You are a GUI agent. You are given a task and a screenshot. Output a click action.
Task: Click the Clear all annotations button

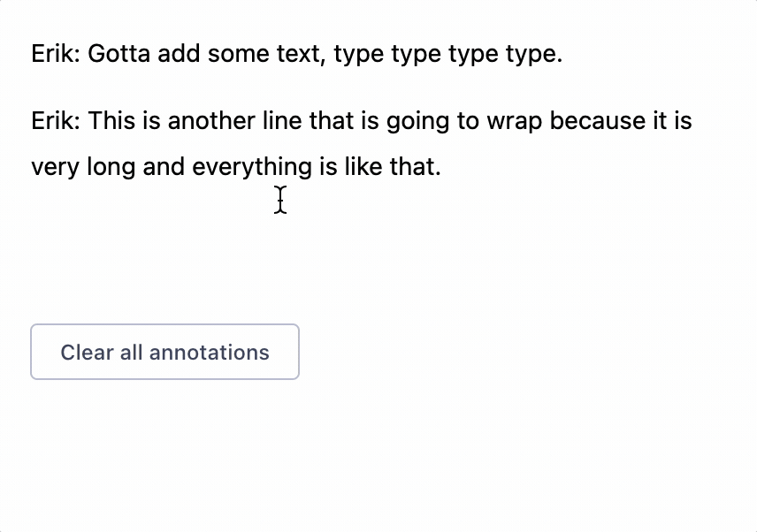(164, 352)
